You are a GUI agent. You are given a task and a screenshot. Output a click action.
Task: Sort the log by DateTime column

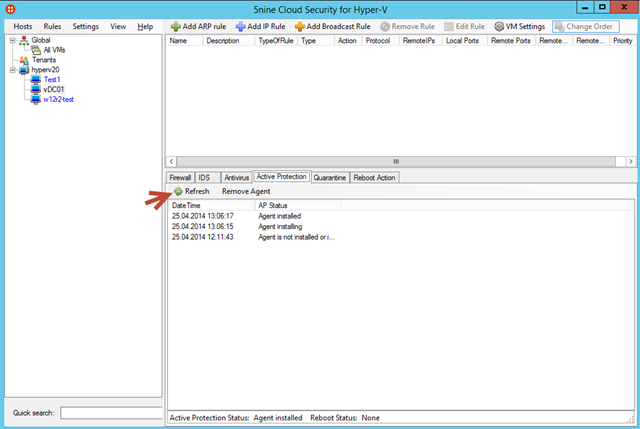point(211,205)
